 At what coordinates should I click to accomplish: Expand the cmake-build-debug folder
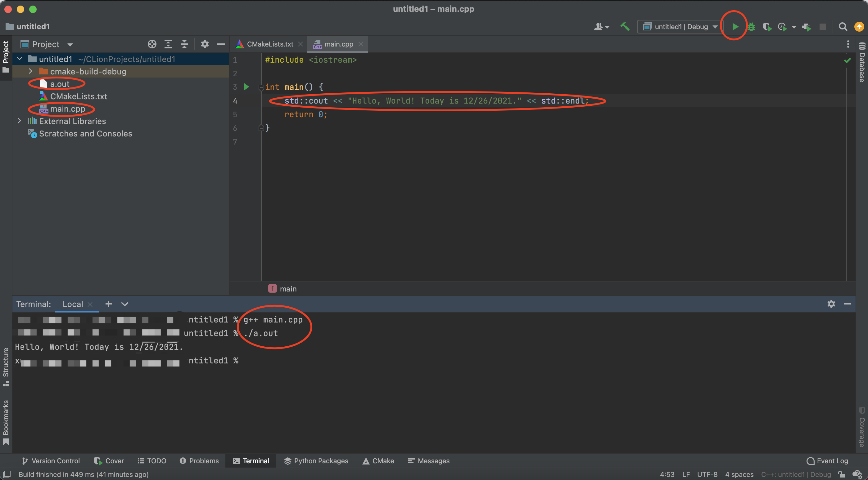tap(30, 71)
